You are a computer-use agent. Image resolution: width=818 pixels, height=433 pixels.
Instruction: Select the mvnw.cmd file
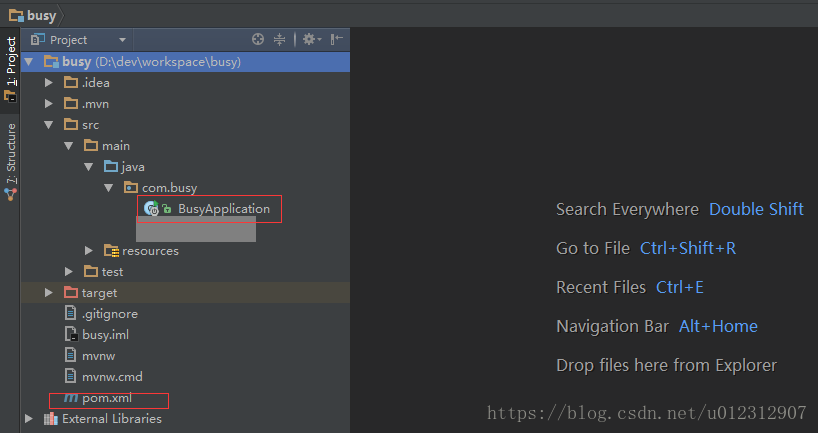point(112,376)
